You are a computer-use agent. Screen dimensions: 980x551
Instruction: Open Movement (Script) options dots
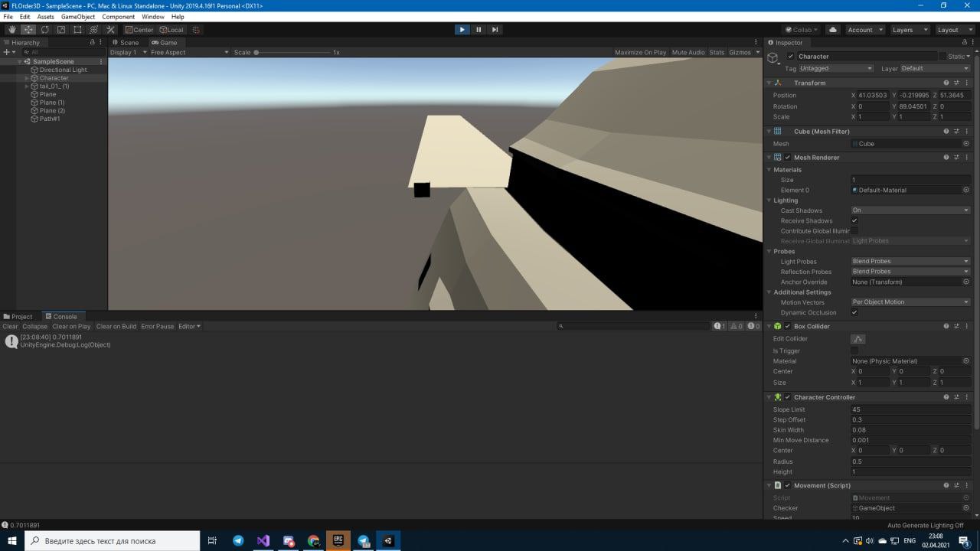[966, 485]
